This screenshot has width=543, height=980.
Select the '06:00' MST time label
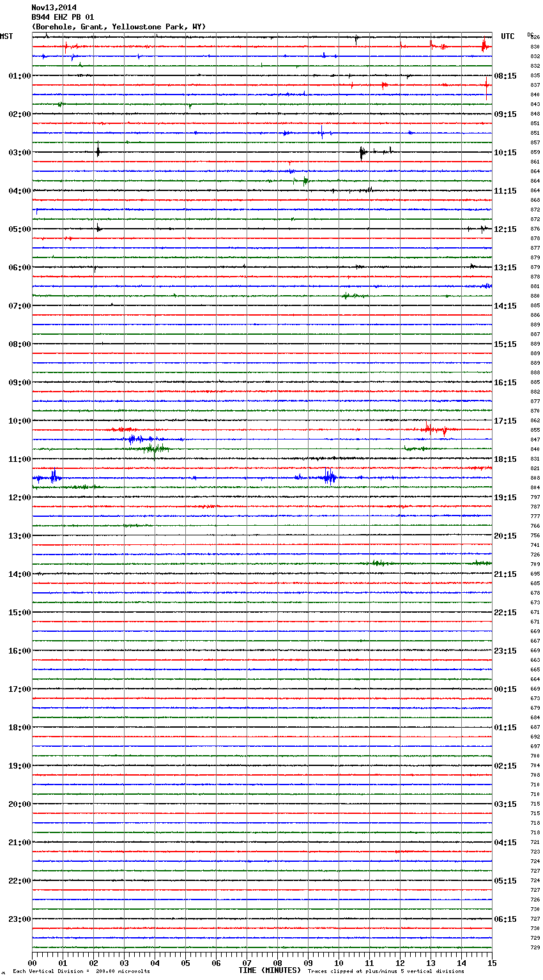pos(20,268)
